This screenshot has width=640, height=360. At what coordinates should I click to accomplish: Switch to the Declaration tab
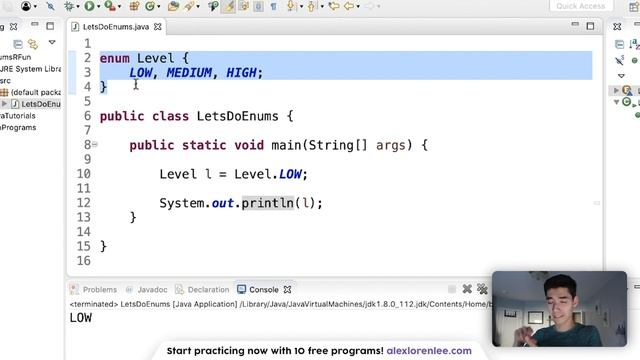(x=202, y=289)
